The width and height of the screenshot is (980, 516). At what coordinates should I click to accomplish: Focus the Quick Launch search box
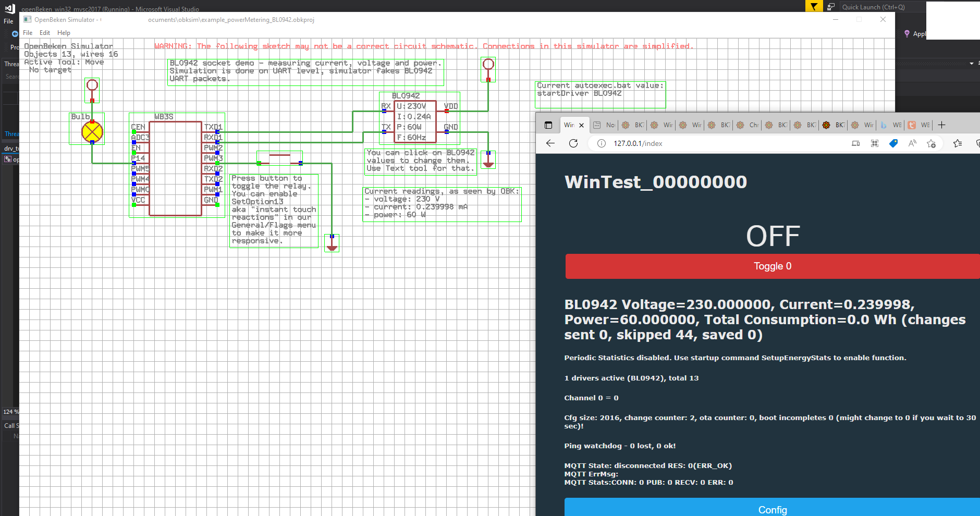click(x=882, y=7)
